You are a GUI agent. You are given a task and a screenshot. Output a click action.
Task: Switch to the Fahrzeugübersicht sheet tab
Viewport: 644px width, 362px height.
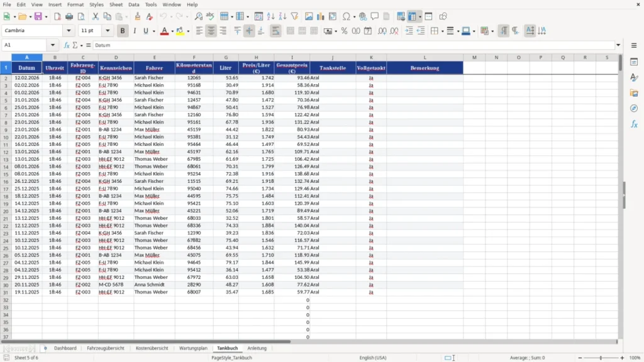pyautogui.click(x=106, y=348)
